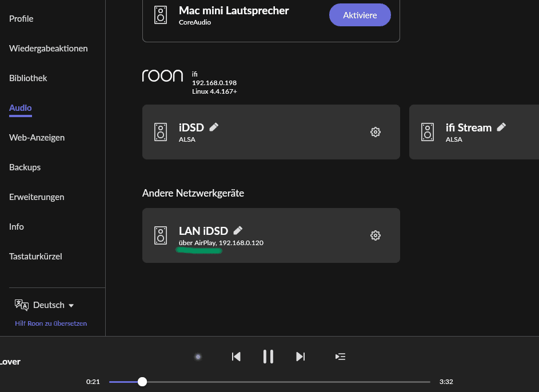539x392 pixels.
Task: Select the Audio settings tab
Action: click(x=20, y=108)
